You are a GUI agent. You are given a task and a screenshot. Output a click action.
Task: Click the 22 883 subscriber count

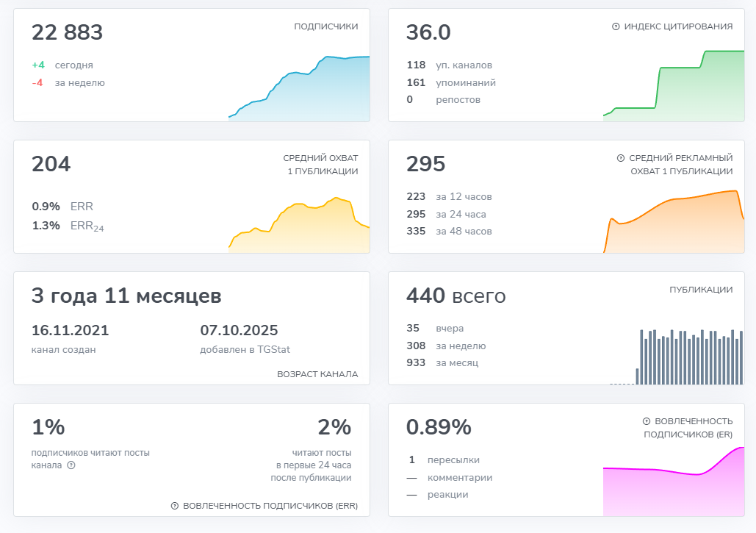click(68, 33)
